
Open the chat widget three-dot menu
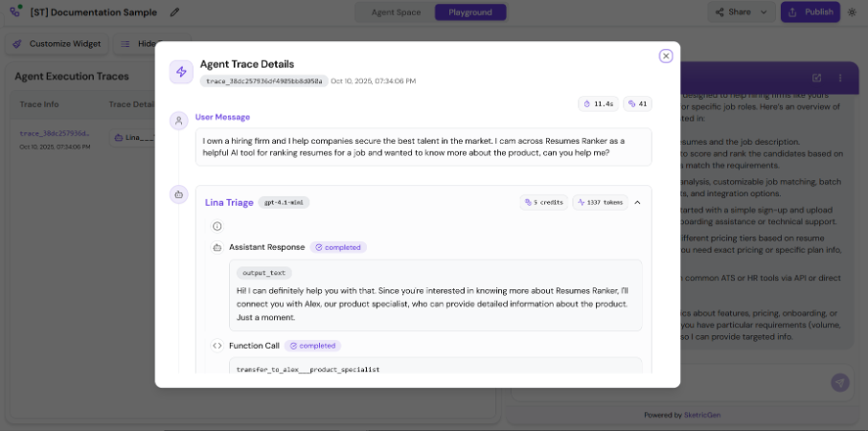840,78
